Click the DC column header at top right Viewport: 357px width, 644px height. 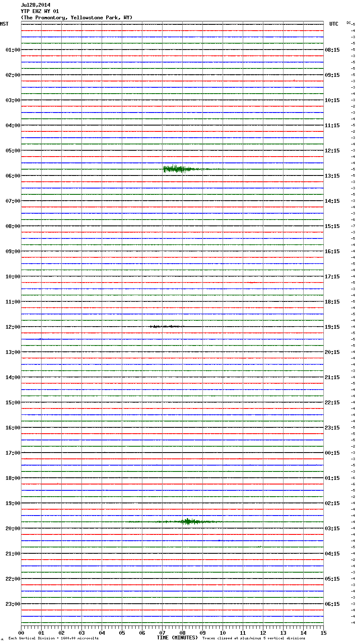pos(349,23)
